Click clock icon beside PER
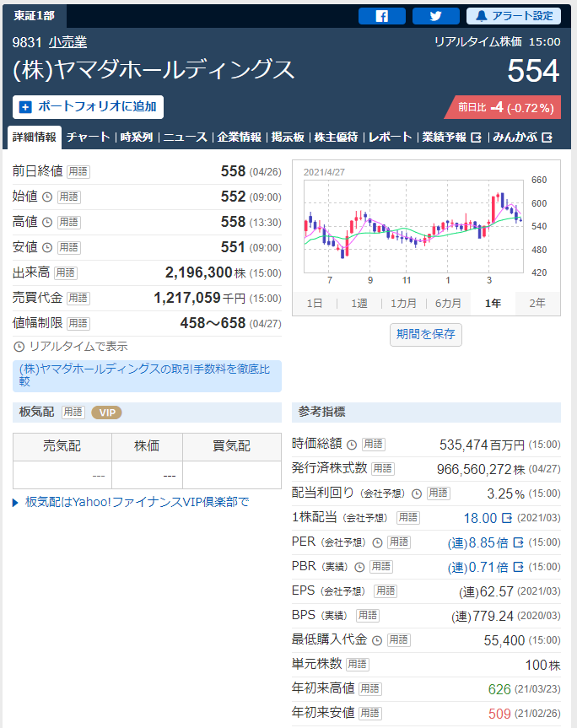 (x=377, y=542)
